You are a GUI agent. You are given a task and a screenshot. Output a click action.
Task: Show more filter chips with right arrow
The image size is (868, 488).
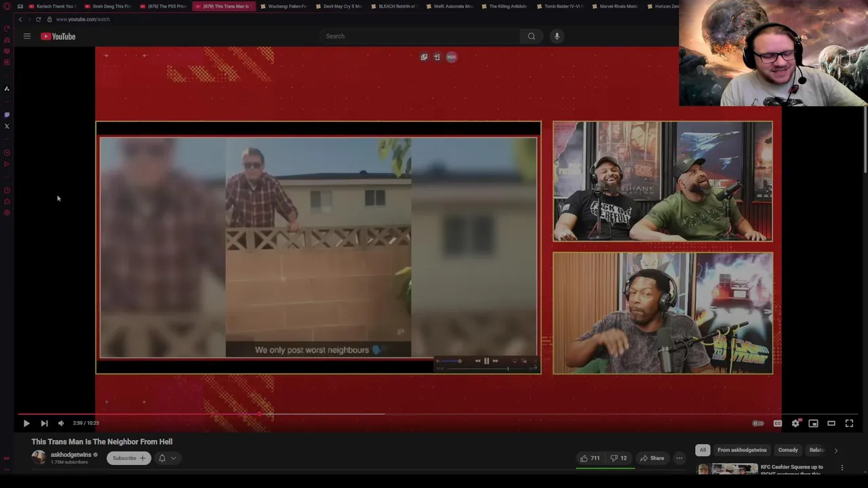(835, 450)
